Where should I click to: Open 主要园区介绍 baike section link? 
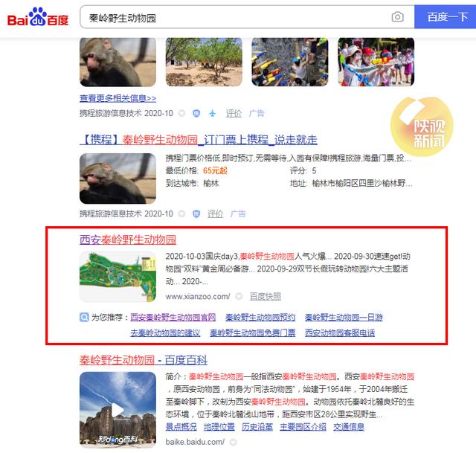(x=303, y=427)
